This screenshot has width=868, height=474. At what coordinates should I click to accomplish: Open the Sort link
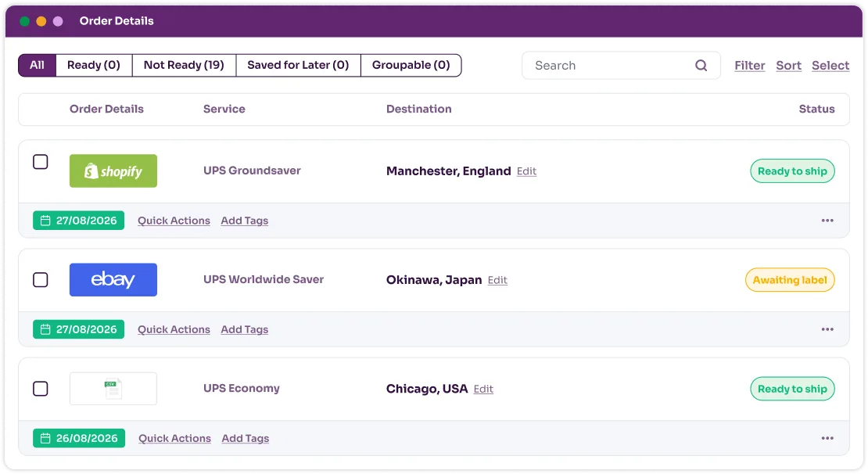point(788,66)
